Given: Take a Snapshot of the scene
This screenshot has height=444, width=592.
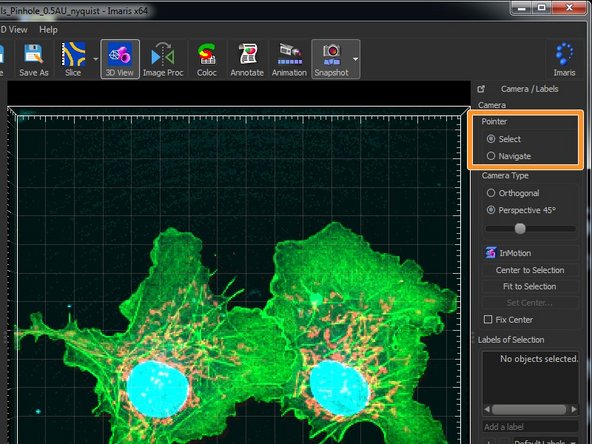Looking at the screenshot, I should click(x=331, y=60).
